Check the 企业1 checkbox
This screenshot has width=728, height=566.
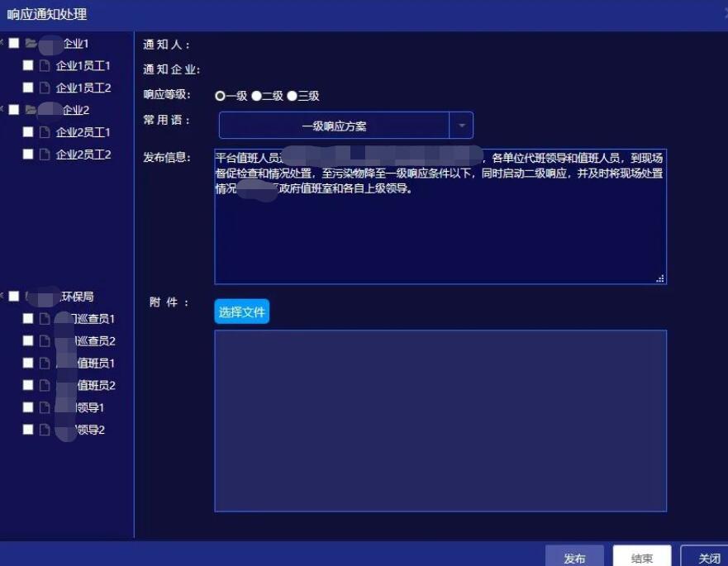pyautogui.click(x=13, y=43)
